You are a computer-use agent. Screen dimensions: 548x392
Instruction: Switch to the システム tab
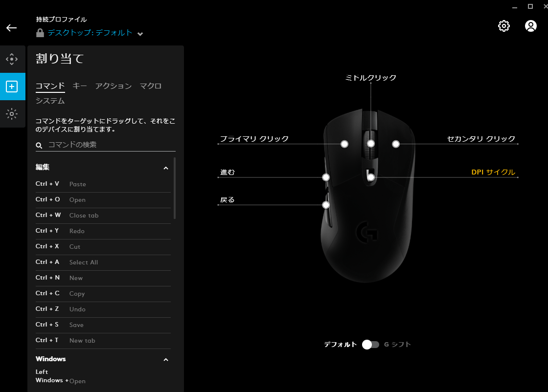pos(50,101)
